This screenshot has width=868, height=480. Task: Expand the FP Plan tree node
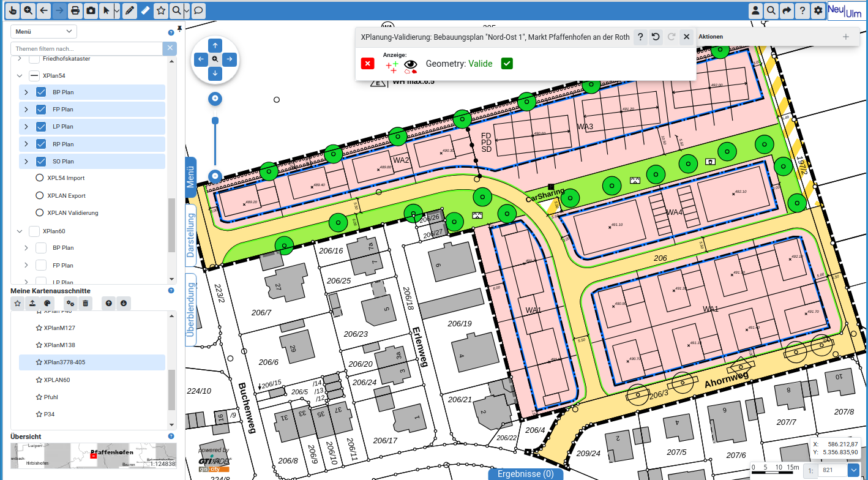click(26, 110)
